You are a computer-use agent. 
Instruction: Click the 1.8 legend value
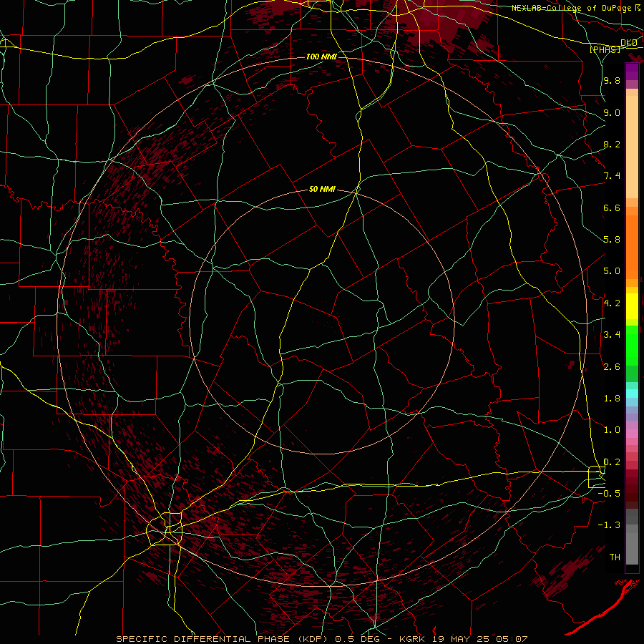click(x=612, y=399)
